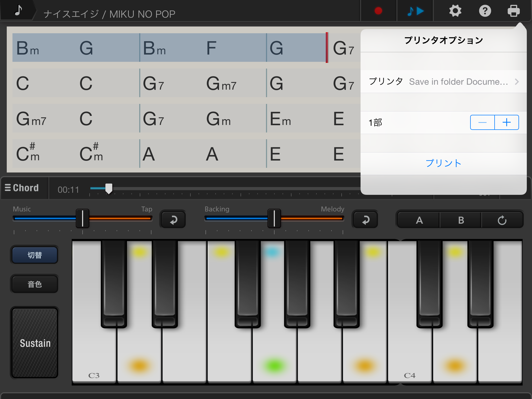Select the first Bm chord in the chart

(28, 48)
